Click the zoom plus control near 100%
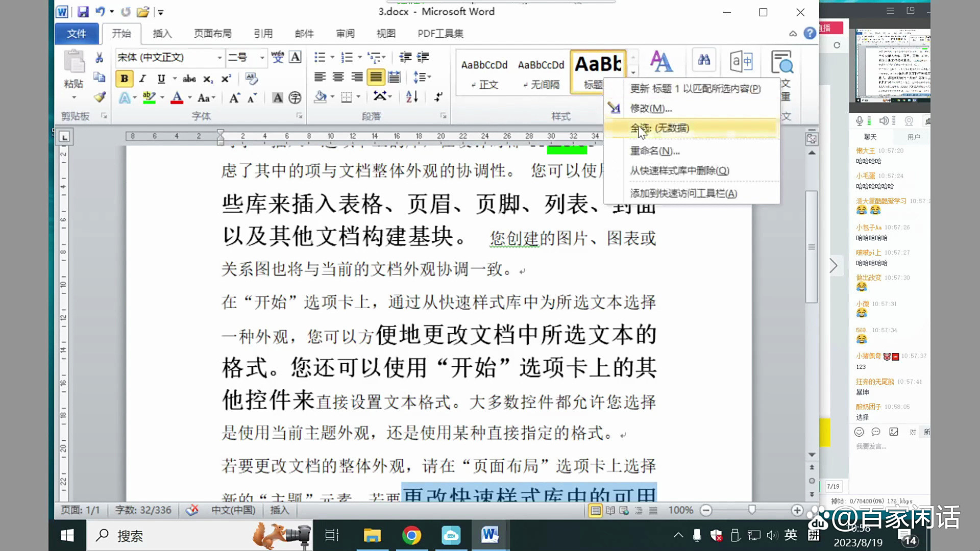Viewport: 980px width, 551px height. click(x=797, y=509)
